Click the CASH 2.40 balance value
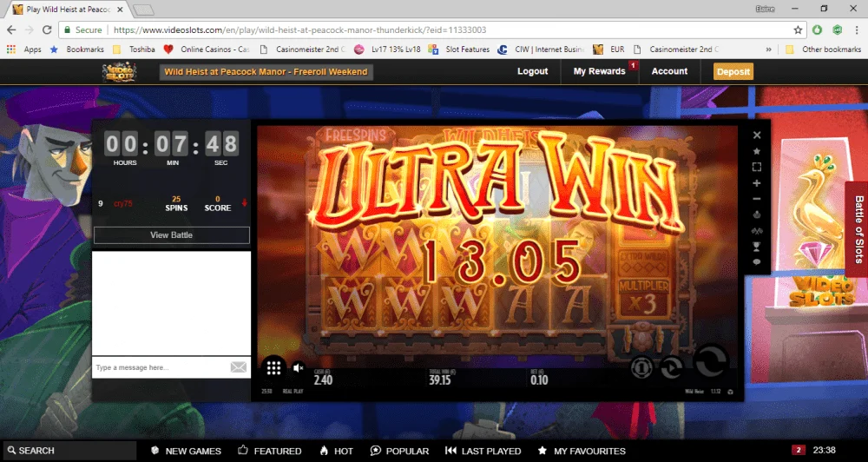 pyautogui.click(x=323, y=379)
